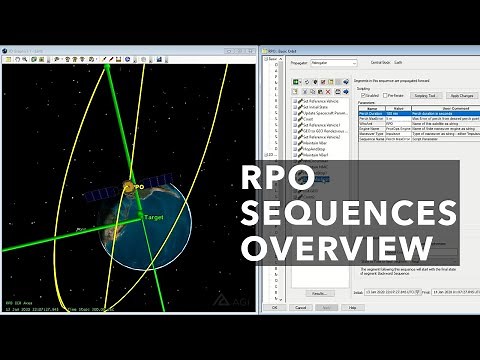The width and height of the screenshot is (480, 360).
Task: Select the Set Reference Vehicle2 segment
Action: (321, 137)
